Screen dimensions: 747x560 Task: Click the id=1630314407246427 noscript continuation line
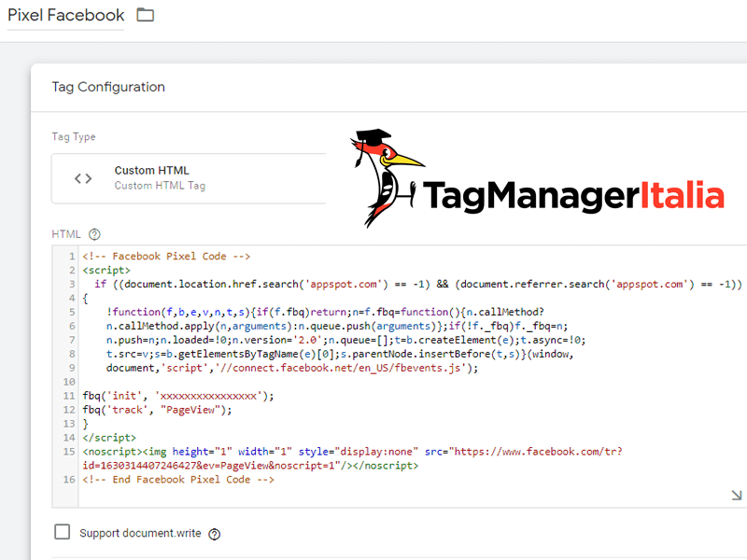click(250, 466)
